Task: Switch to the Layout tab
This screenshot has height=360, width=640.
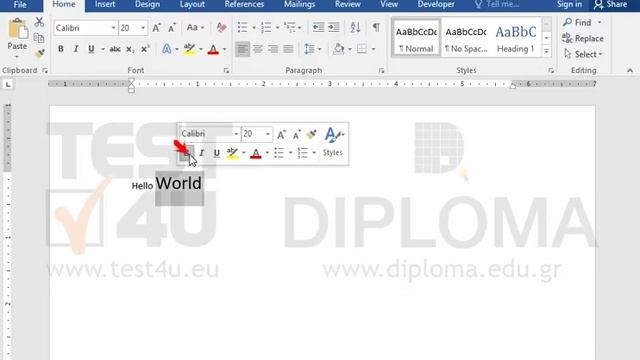Action: pos(192,5)
